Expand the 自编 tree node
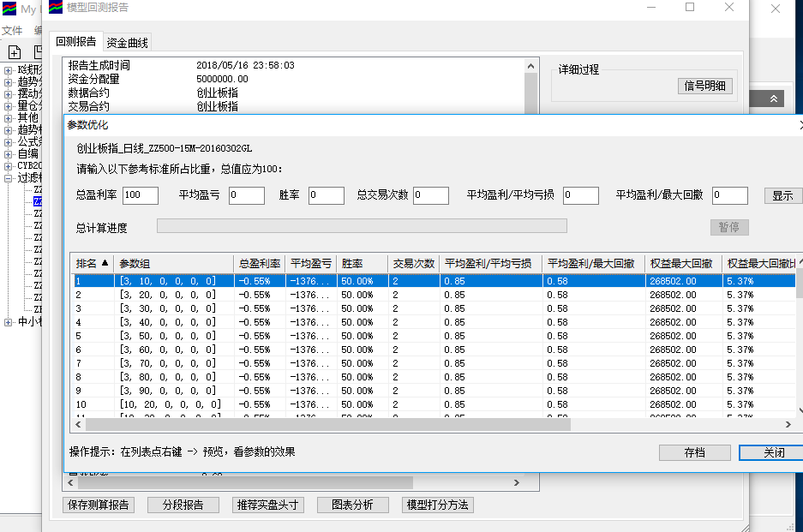The width and height of the screenshot is (803, 532). point(9,154)
